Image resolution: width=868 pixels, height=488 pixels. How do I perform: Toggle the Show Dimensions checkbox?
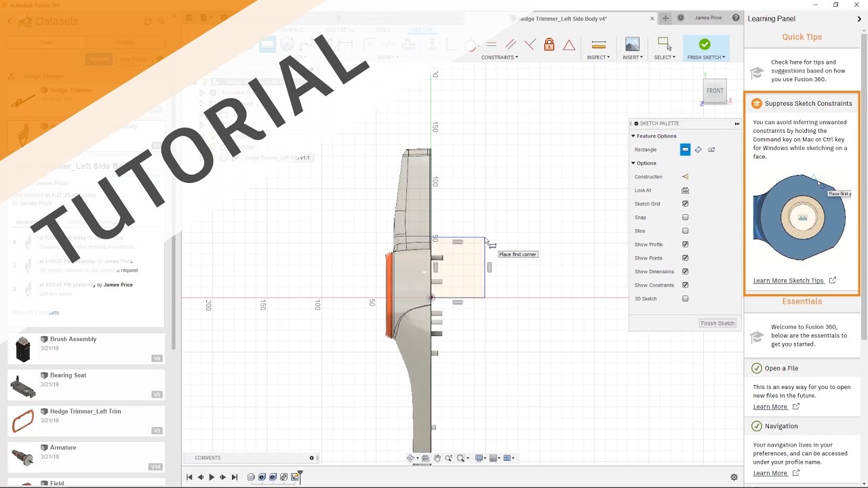point(685,272)
